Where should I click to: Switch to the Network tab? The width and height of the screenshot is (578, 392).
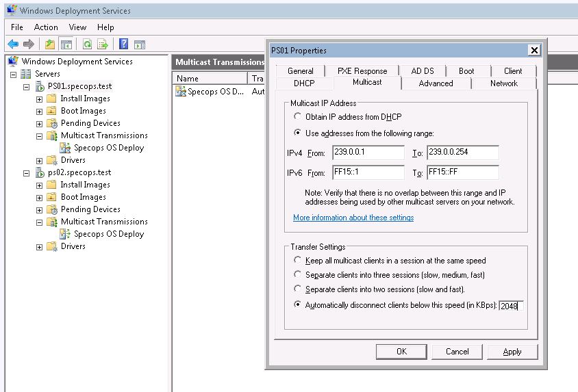tap(504, 83)
